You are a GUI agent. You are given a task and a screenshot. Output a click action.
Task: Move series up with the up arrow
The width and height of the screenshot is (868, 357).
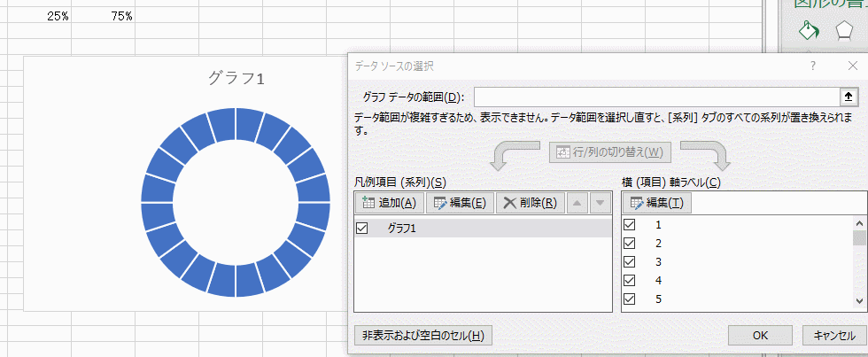point(577,203)
